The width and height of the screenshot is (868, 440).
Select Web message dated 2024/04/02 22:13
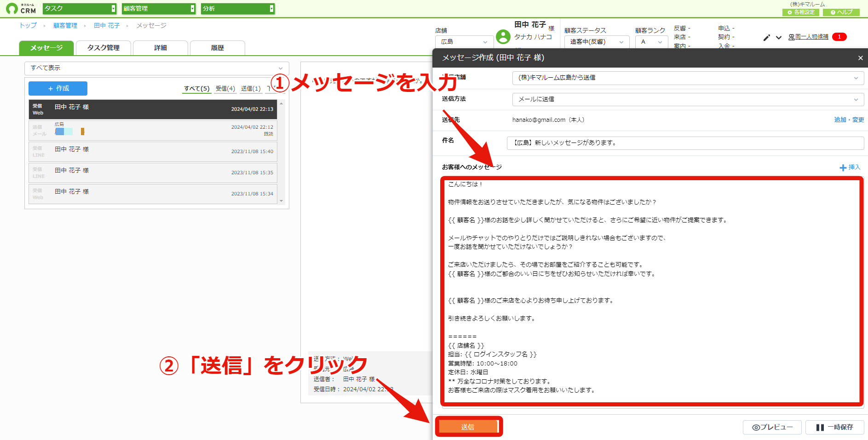click(153, 109)
